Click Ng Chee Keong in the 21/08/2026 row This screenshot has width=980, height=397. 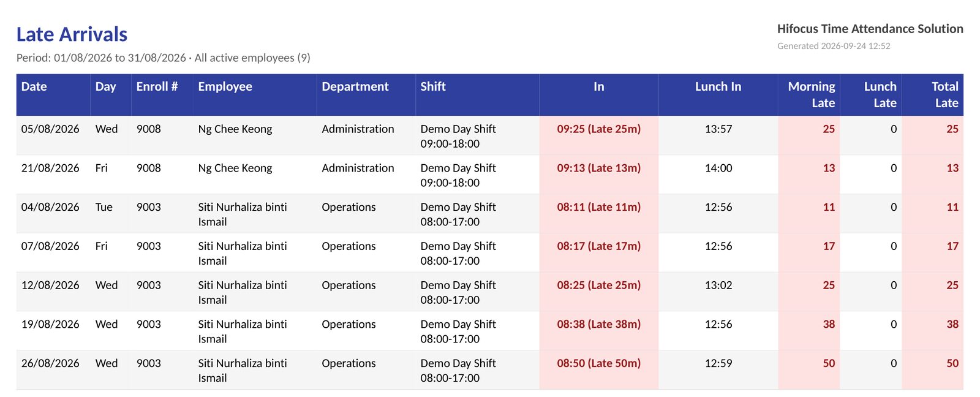click(x=235, y=168)
